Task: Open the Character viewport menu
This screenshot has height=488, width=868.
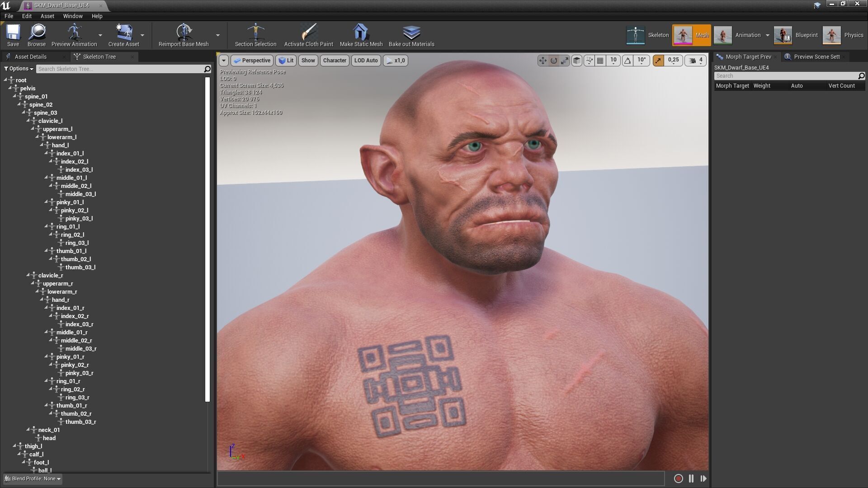Action: coord(335,61)
